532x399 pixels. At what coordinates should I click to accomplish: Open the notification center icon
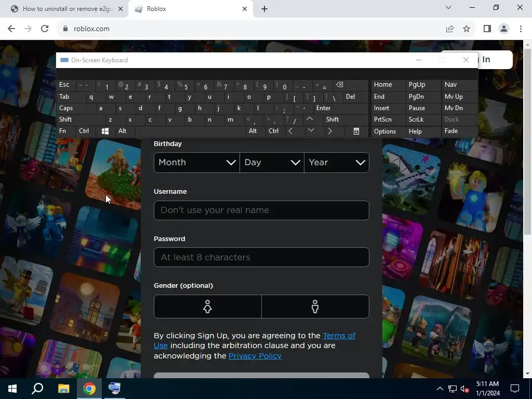click(x=515, y=389)
